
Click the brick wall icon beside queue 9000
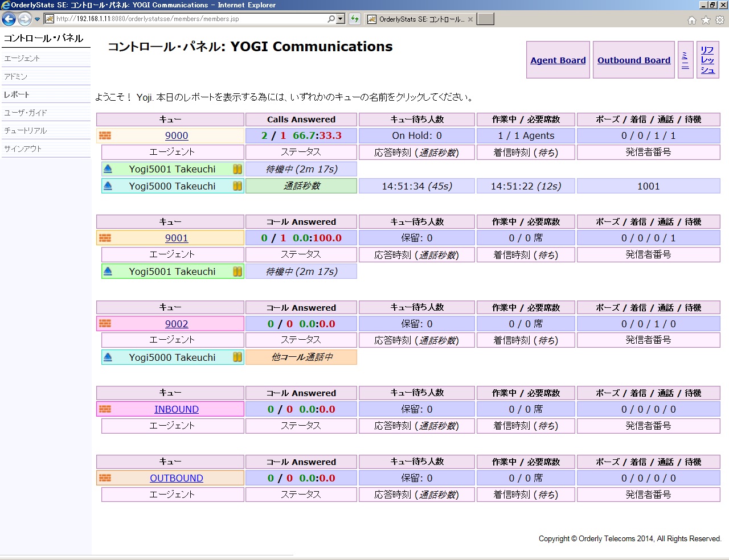click(105, 135)
